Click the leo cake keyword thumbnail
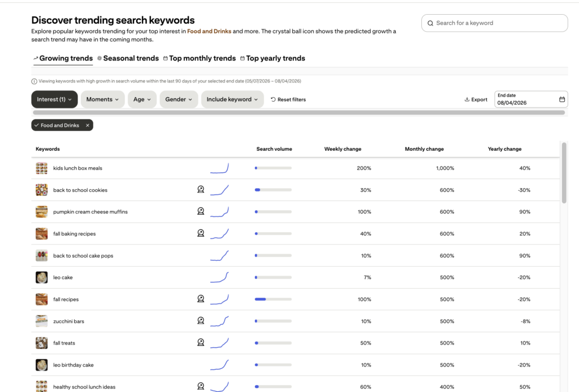The image size is (579, 392). pos(41,277)
